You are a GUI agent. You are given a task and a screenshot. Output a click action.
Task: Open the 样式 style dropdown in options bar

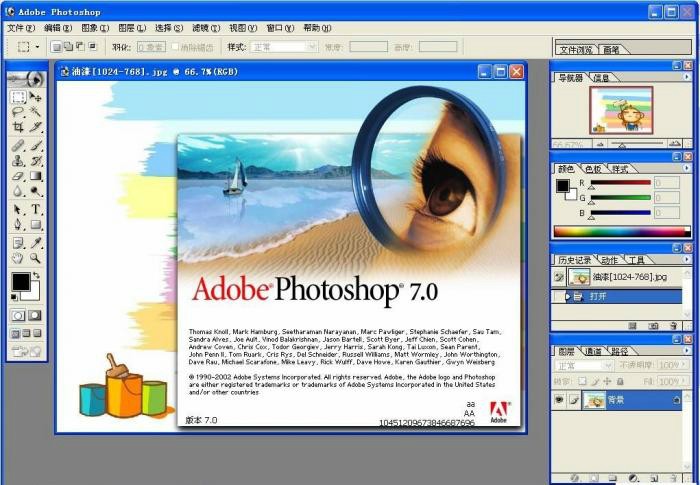pyautogui.click(x=284, y=46)
